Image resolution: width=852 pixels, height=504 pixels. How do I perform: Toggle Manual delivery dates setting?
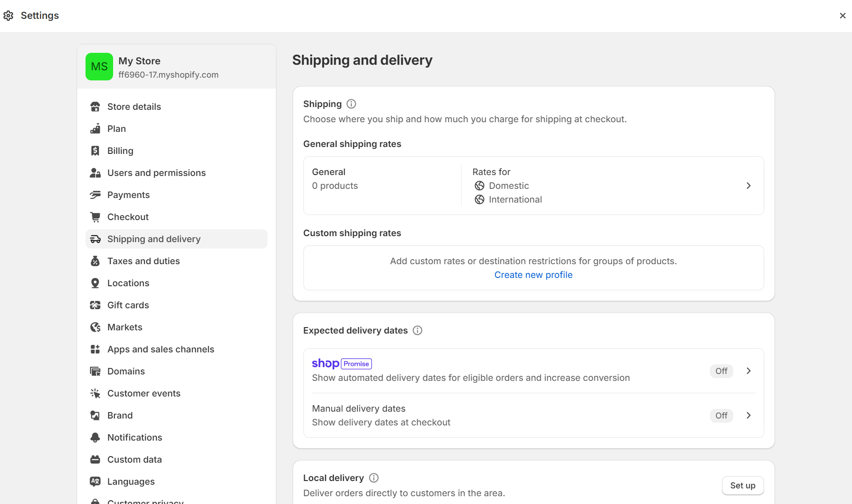pyautogui.click(x=721, y=415)
